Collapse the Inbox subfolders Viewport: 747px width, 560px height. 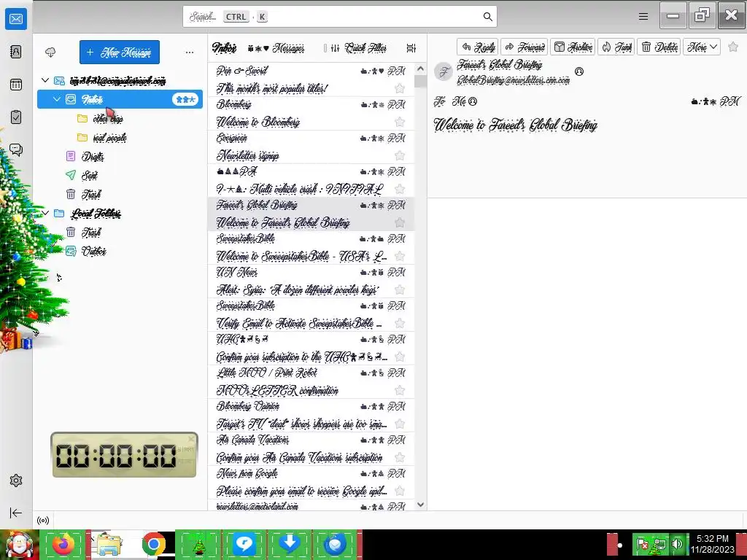point(57,99)
